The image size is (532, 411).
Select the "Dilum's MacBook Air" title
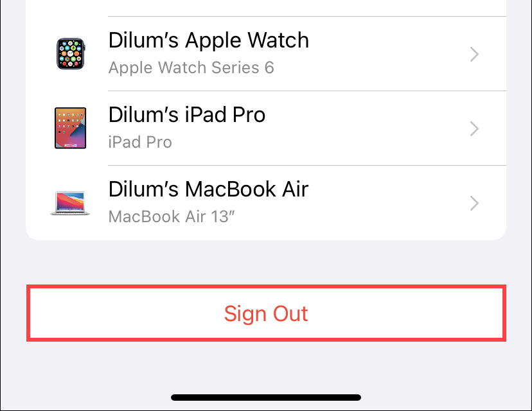208,189
